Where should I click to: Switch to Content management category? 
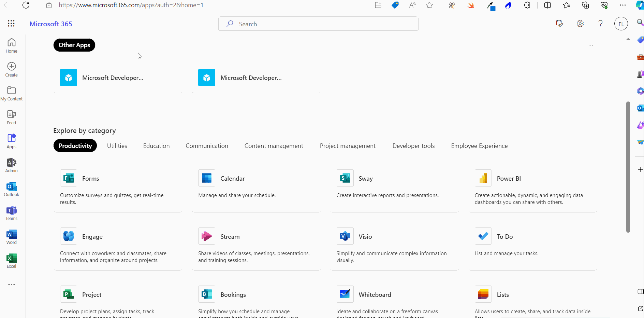point(274,146)
